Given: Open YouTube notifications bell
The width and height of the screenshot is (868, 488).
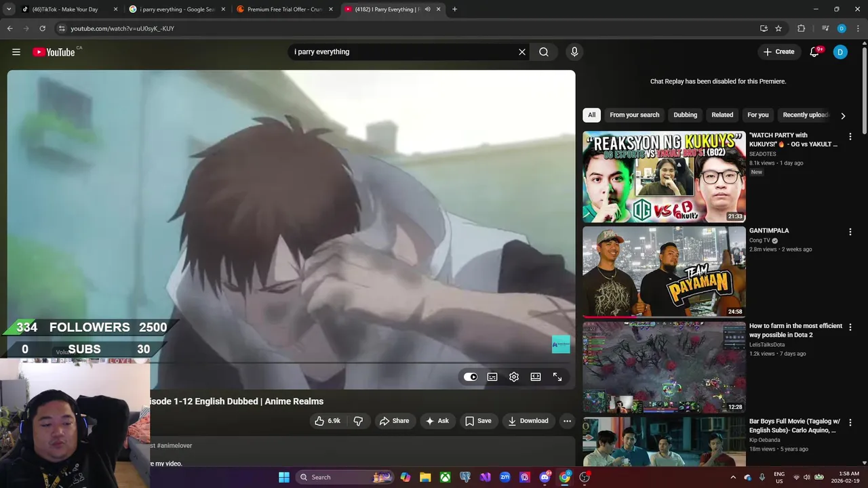Looking at the screenshot, I should coord(815,52).
